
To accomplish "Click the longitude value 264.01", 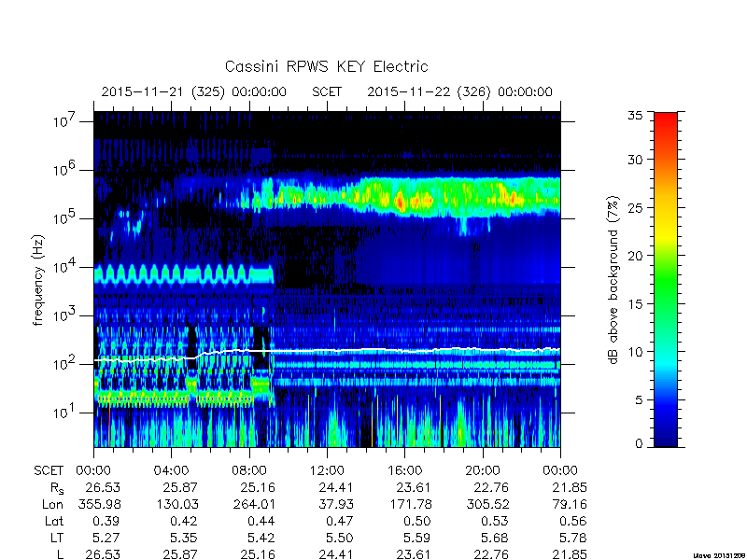I will click(x=254, y=504).
